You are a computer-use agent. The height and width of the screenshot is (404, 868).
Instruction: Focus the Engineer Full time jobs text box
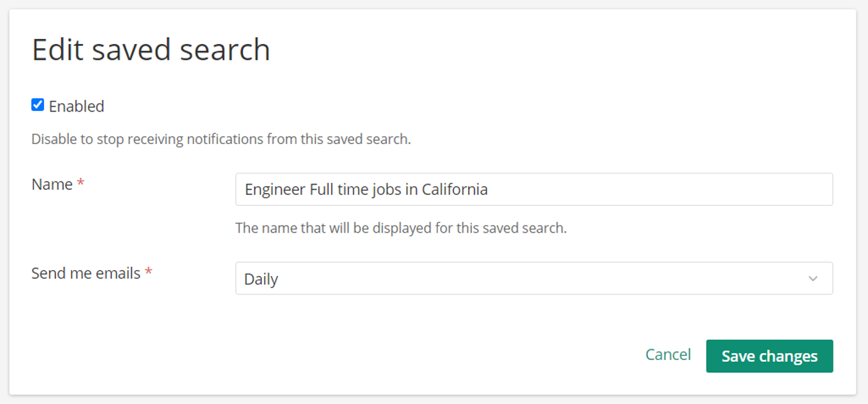(534, 189)
